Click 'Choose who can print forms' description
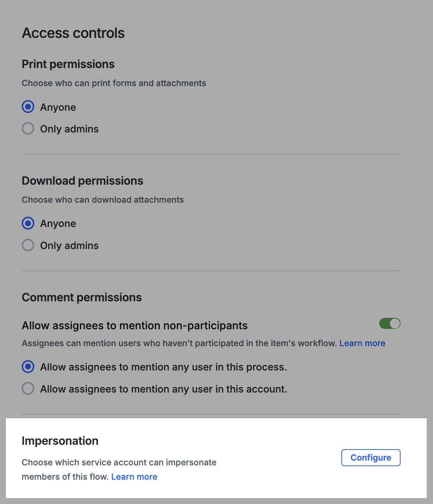Viewport: 433px width, 504px height. tap(114, 83)
